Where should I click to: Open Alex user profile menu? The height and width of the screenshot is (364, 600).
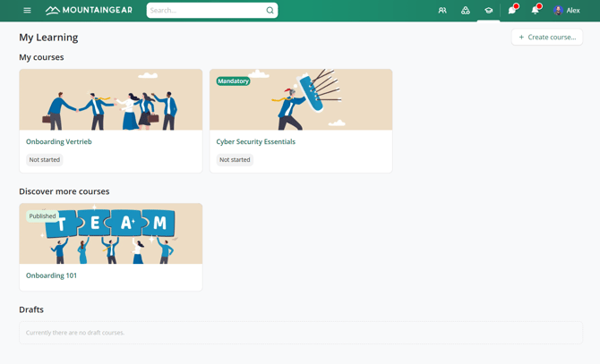tap(567, 11)
